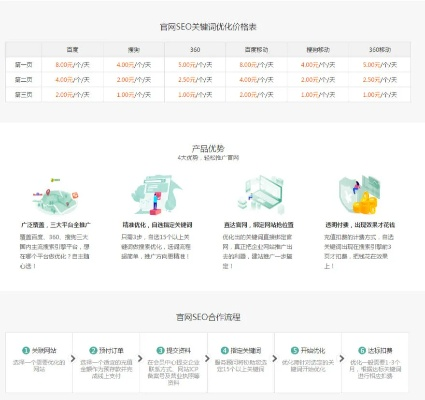Click 8.00元 price for 百度移动 第一页
The height and width of the screenshot is (400, 425).
(248, 65)
